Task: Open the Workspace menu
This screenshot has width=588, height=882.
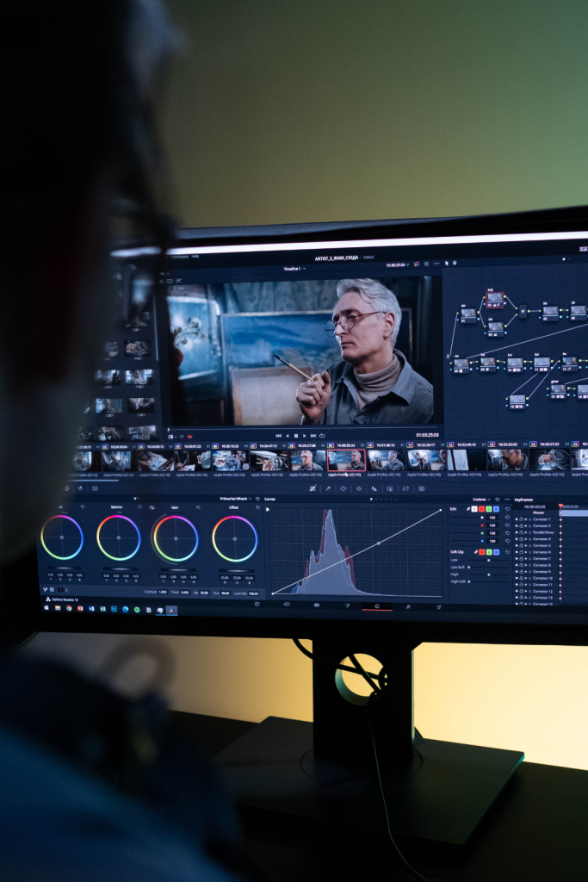Action: pos(180,256)
